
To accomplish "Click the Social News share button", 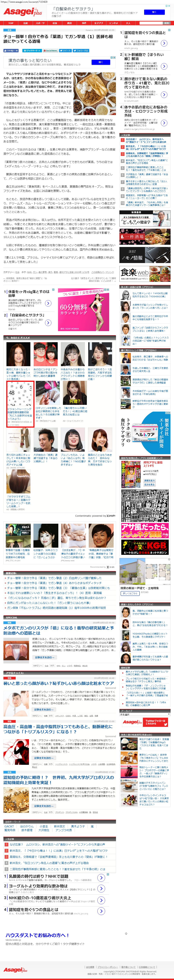I will click(x=51, y=50).
